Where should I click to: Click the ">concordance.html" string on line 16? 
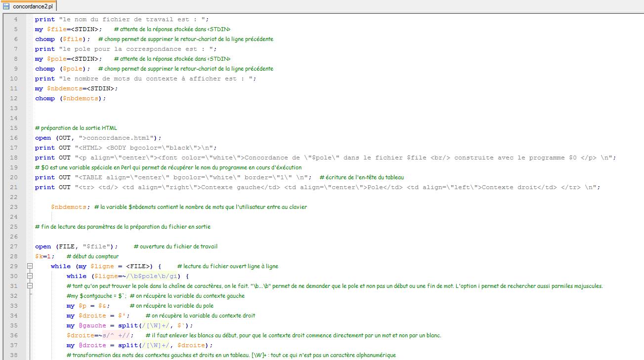(x=118, y=138)
